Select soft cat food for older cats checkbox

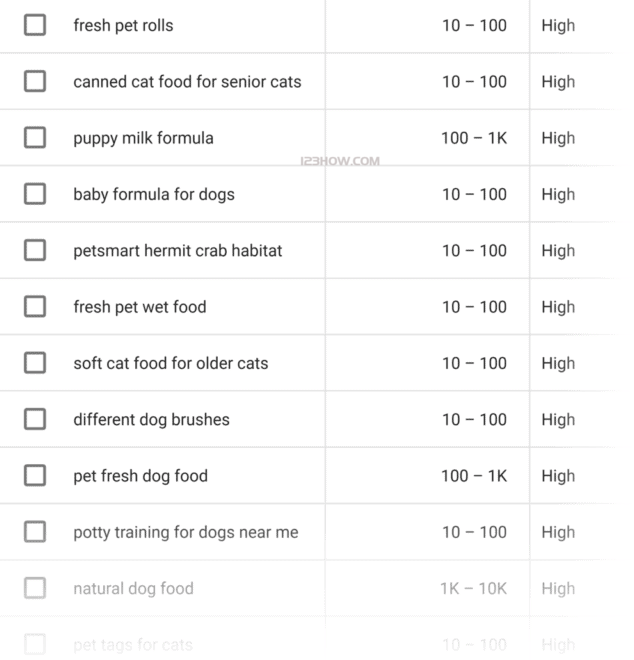pyautogui.click(x=35, y=363)
